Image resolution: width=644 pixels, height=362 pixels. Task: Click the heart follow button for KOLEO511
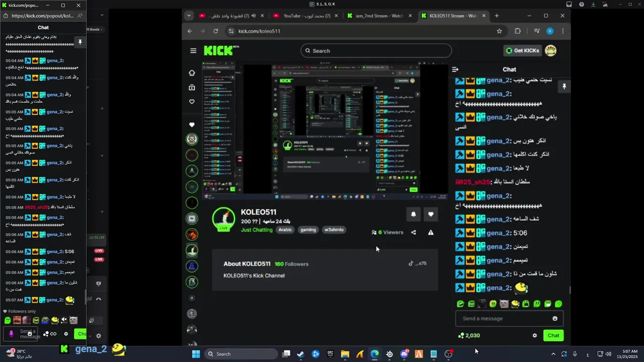click(x=431, y=214)
